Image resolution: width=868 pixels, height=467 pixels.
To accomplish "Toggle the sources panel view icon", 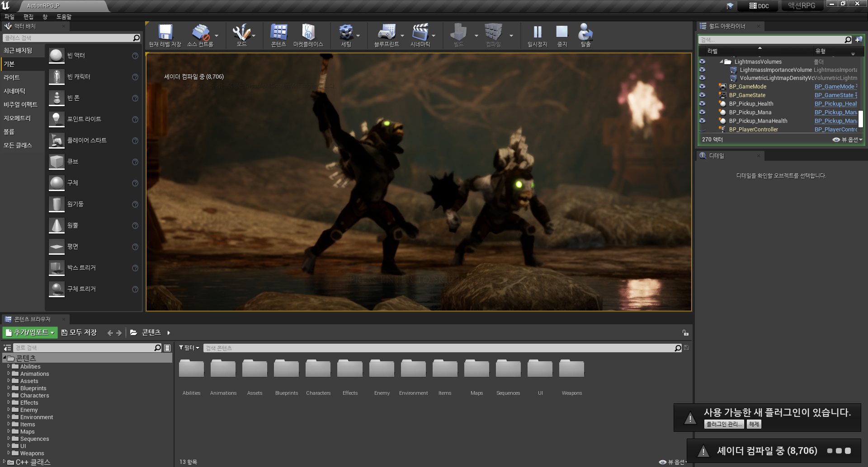I will [x=7, y=348].
